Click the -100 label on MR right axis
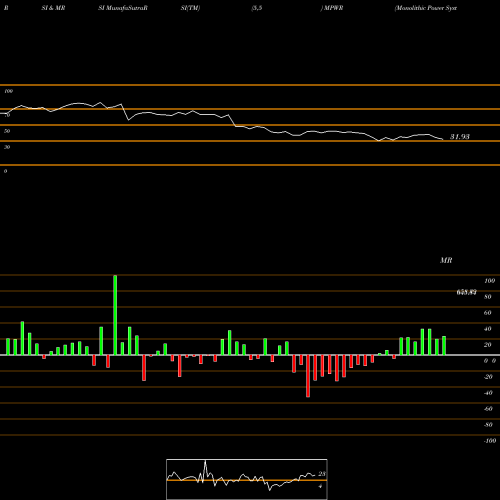The image size is (500, 500). coord(489,441)
